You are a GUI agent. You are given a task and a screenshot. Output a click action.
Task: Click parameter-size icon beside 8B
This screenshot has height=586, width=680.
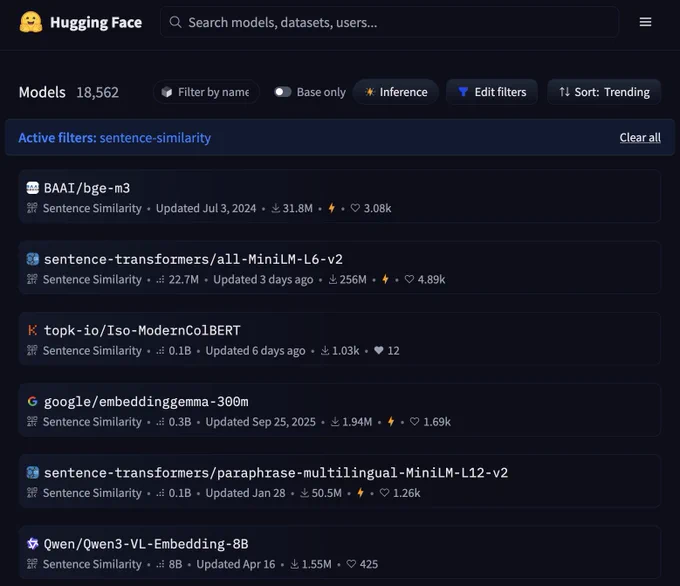click(x=160, y=564)
